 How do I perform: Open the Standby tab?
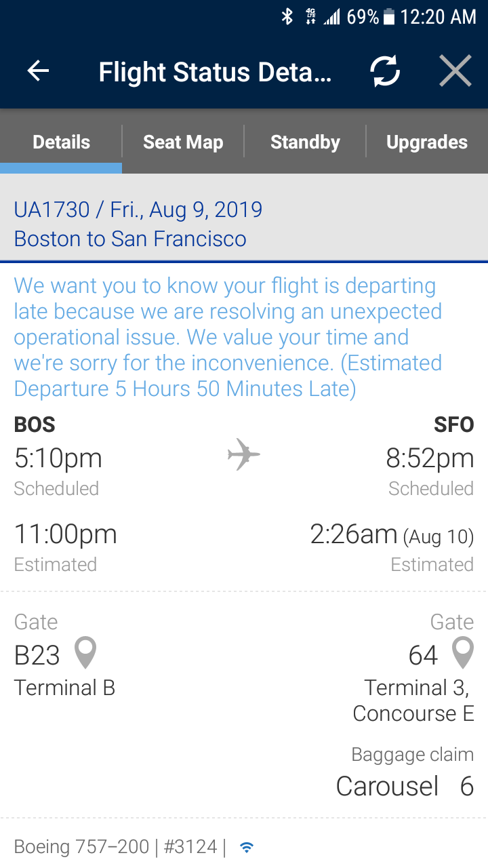(x=305, y=142)
